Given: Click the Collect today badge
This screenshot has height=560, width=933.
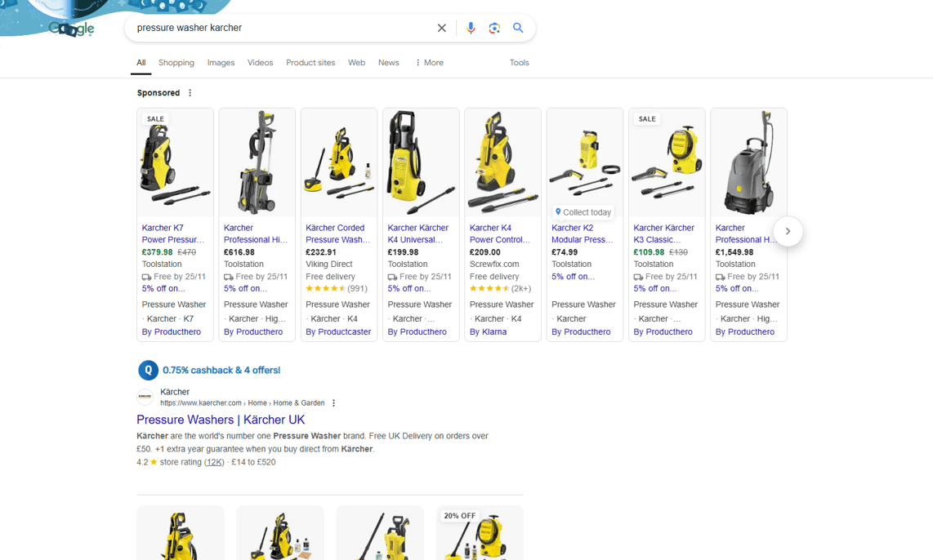Looking at the screenshot, I should (583, 212).
